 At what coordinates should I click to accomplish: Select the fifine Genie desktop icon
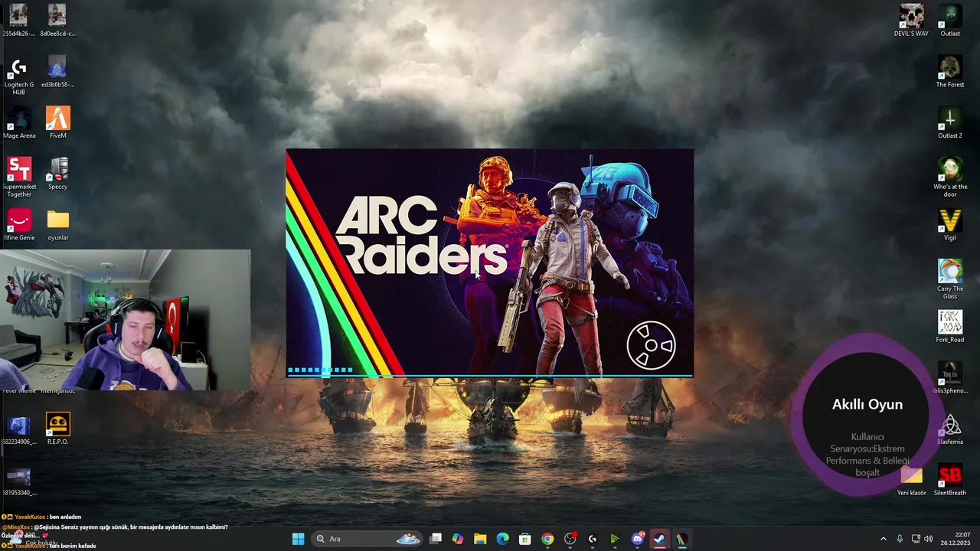tap(18, 225)
